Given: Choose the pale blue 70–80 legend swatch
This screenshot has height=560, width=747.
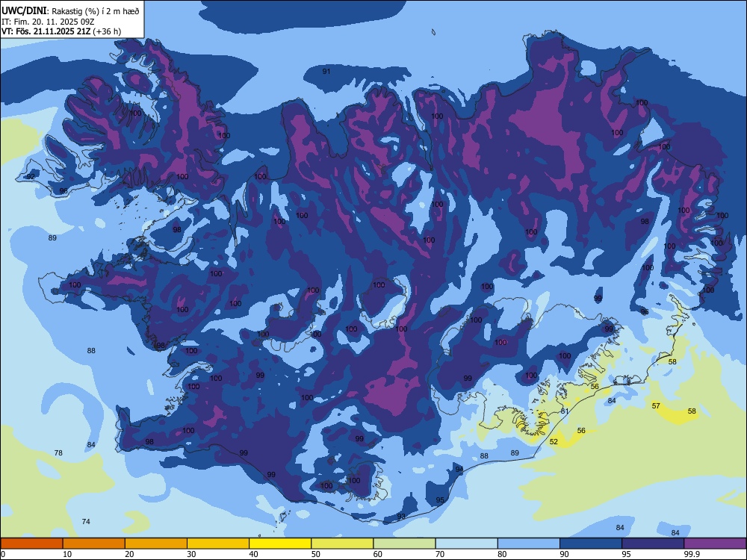Looking at the screenshot, I should [x=466, y=544].
